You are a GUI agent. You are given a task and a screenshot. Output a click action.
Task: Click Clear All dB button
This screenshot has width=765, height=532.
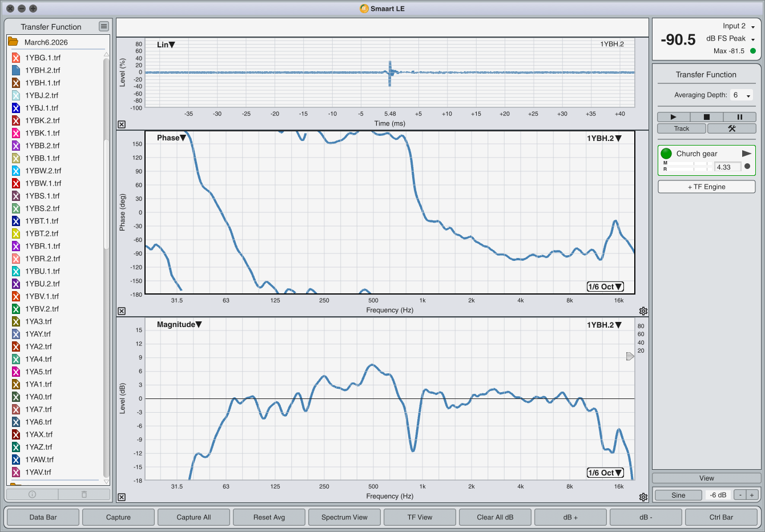[495, 517]
